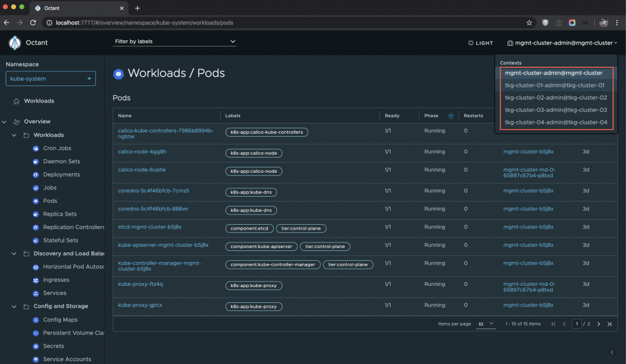Viewport: 626px width, 364px height.
Task: Click the Cron Jobs sidebar icon
Action: (36, 148)
